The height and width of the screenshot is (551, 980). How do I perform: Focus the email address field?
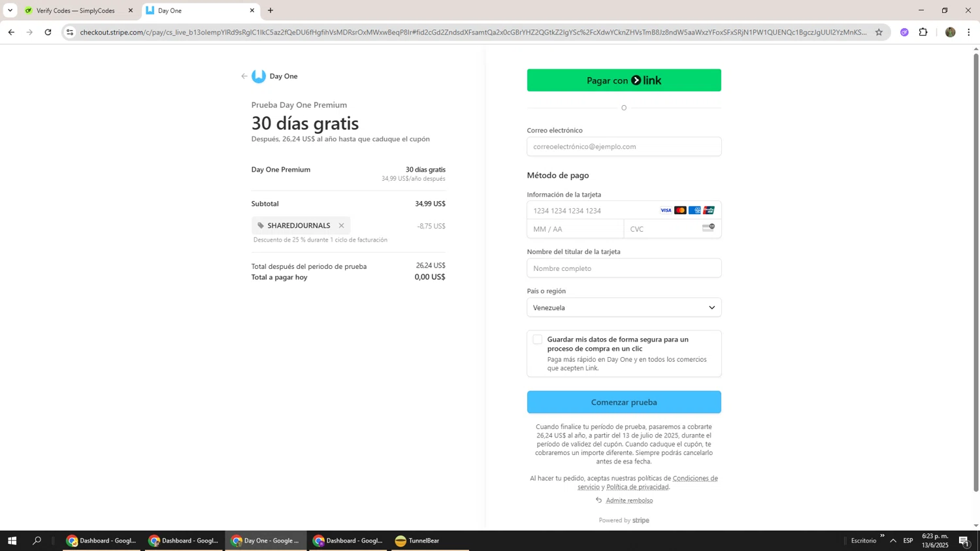(624, 147)
